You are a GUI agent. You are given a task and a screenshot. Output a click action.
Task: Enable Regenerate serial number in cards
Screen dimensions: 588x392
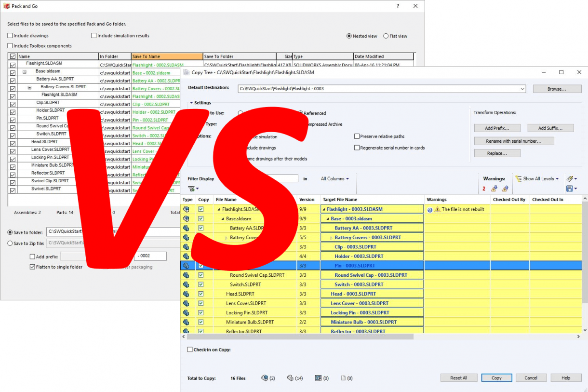pos(357,148)
